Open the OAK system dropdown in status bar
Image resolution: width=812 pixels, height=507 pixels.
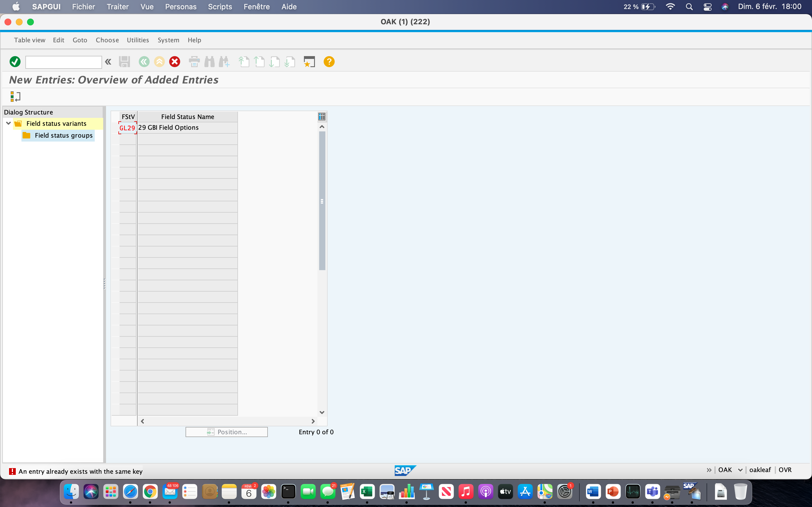coord(740,470)
